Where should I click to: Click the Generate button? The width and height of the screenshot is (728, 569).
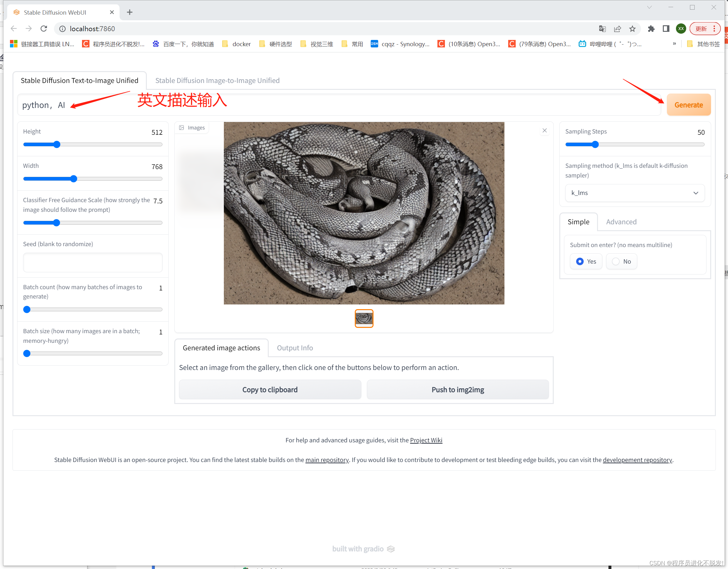click(689, 105)
